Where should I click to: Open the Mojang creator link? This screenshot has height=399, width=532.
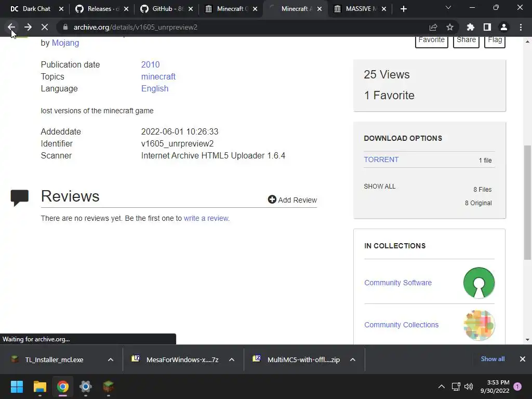(65, 43)
